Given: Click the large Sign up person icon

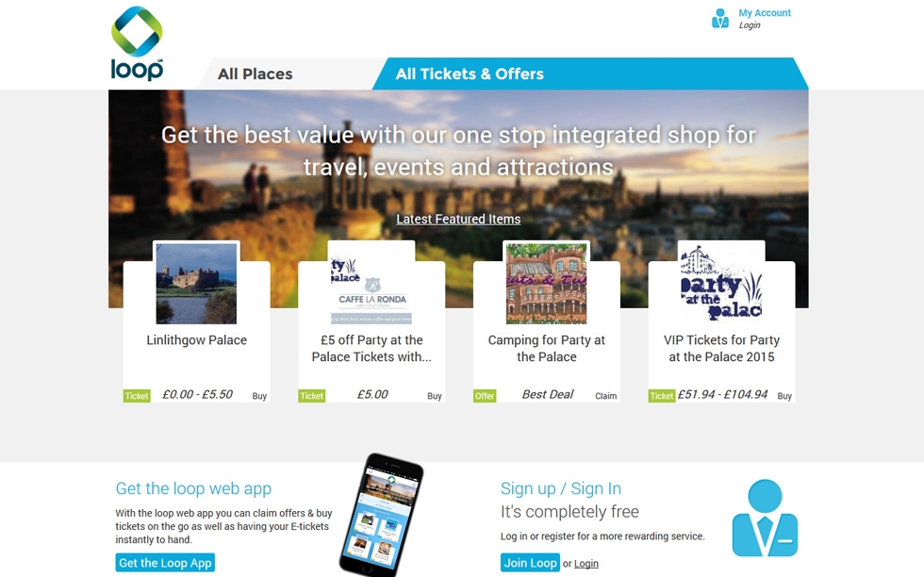Looking at the screenshot, I should [765, 518].
